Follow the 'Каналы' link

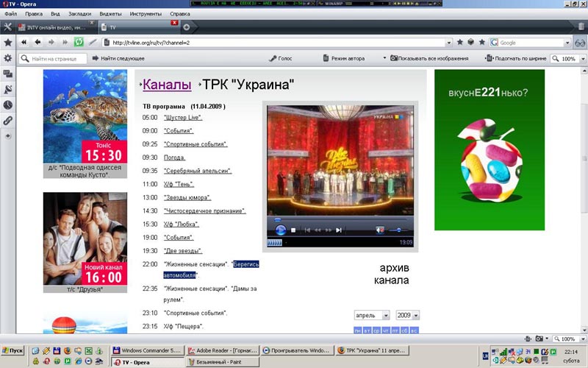(167, 85)
